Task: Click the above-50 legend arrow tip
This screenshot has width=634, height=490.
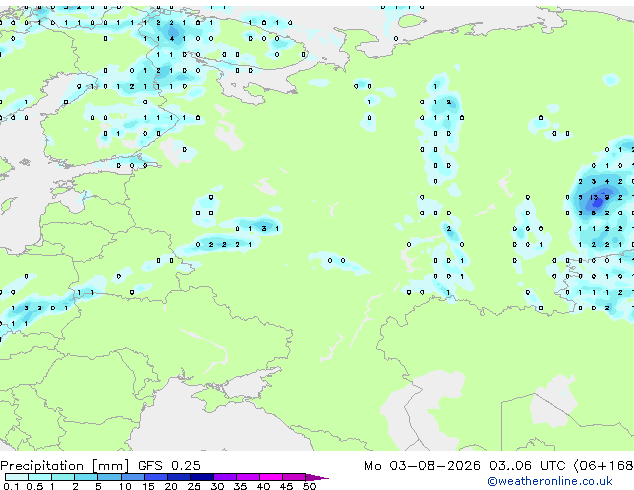Action: (317, 477)
